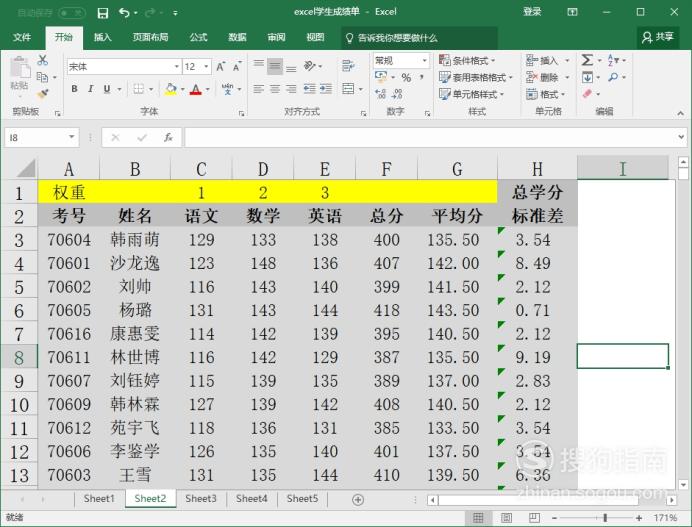
Task: Click the Format cells button
Action: (545, 94)
